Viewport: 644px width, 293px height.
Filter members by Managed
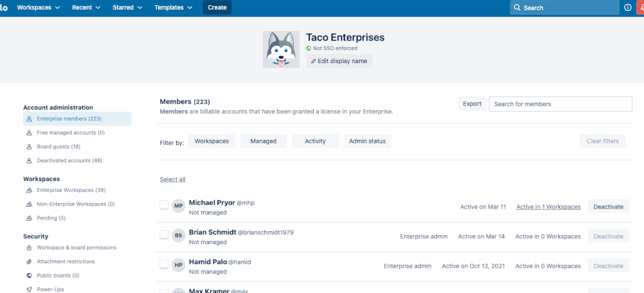coord(263,141)
